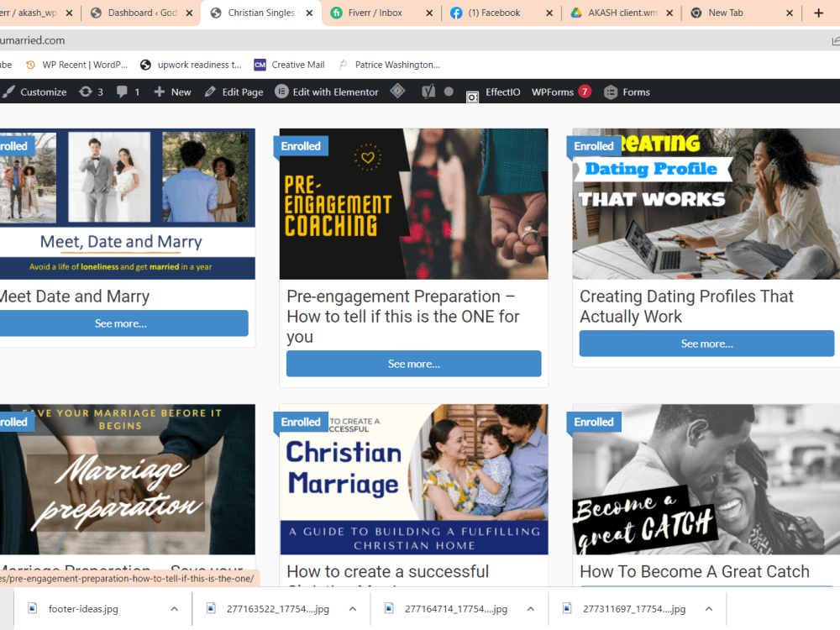840x630 pixels.
Task: Expand options for footer-ideas.jpg download
Action: pos(174,608)
